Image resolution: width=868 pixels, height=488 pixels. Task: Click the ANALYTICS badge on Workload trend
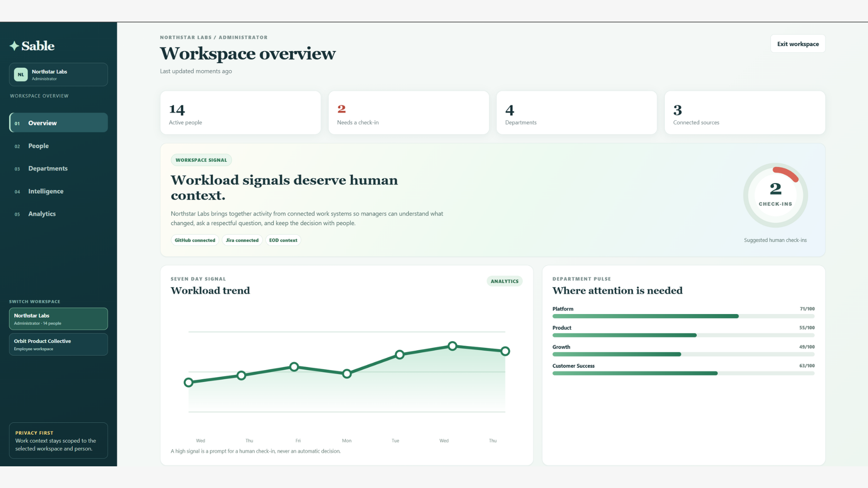point(505,281)
